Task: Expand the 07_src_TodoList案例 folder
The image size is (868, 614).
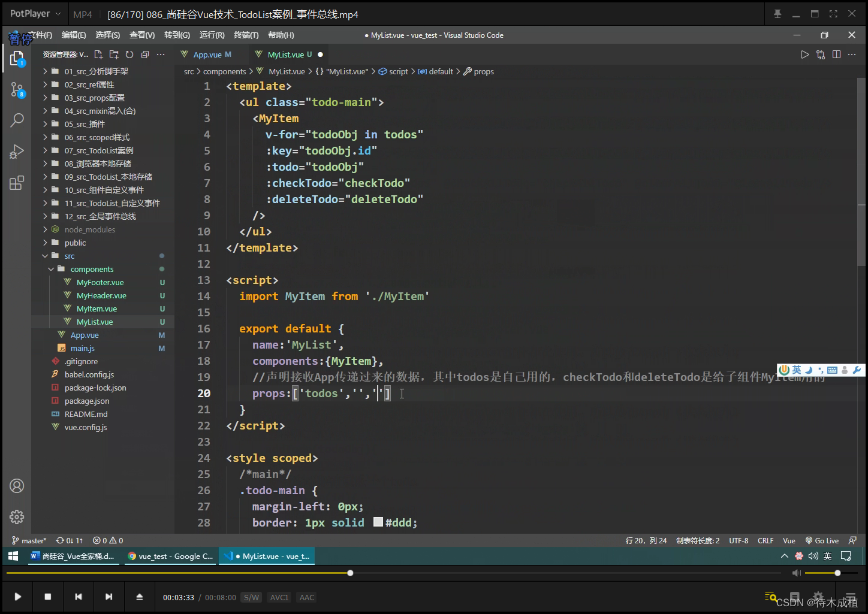Action: (x=103, y=150)
